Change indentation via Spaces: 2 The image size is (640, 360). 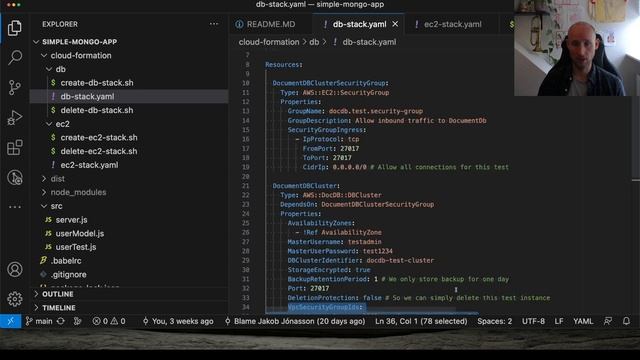point(494,321)
